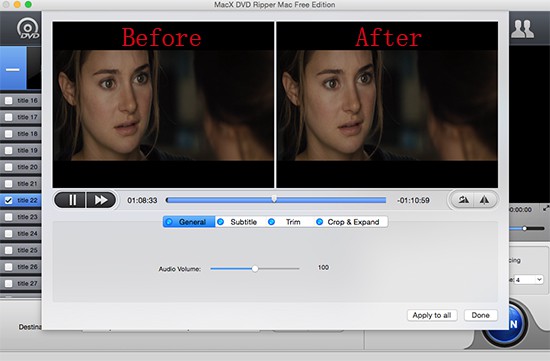Viewport: 550px width, 361px height.
Task: Uncheck the title 22 checkbox
Action: click(8, 200)
